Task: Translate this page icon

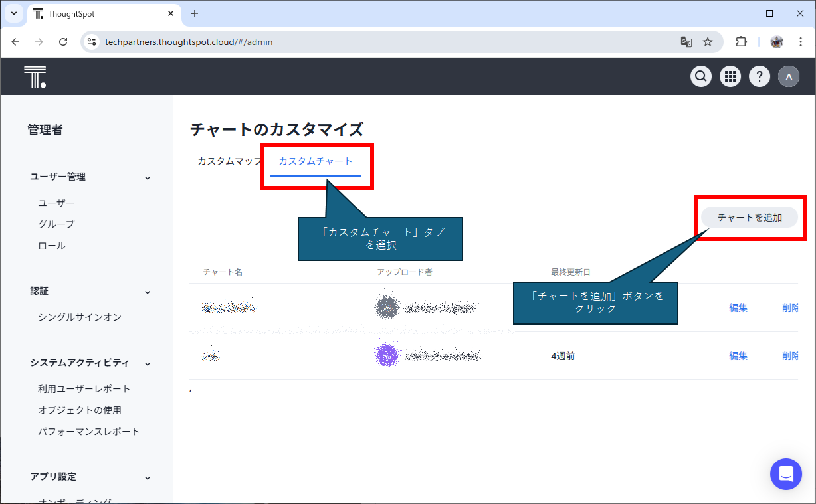Action: point(686,42)
